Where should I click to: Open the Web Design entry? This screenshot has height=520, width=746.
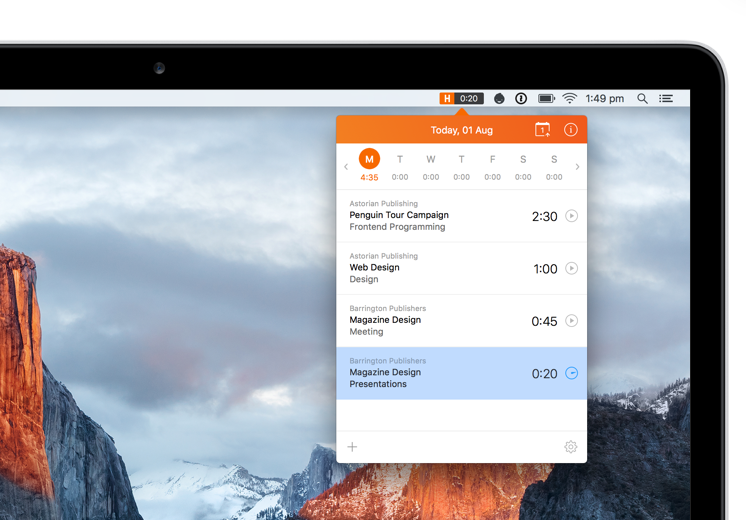tap(461, 268)
